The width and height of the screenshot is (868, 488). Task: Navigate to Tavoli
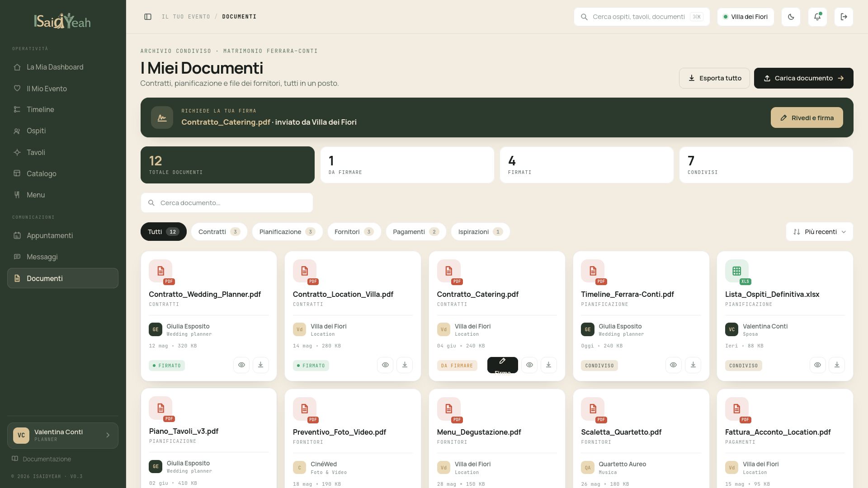point(63,152)
